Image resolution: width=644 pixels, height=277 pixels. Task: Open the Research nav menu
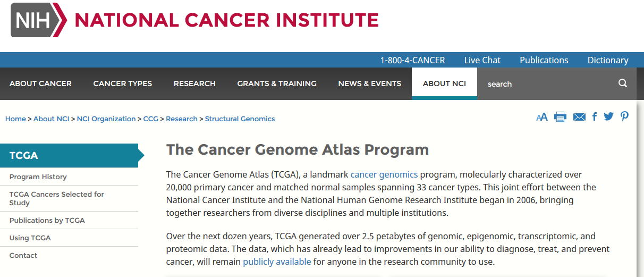coord(194,83)
